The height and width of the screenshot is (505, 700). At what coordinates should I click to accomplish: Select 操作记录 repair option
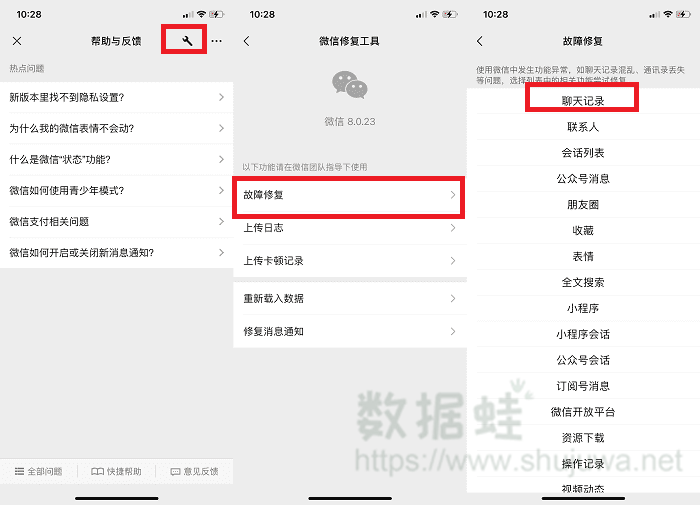583,463
